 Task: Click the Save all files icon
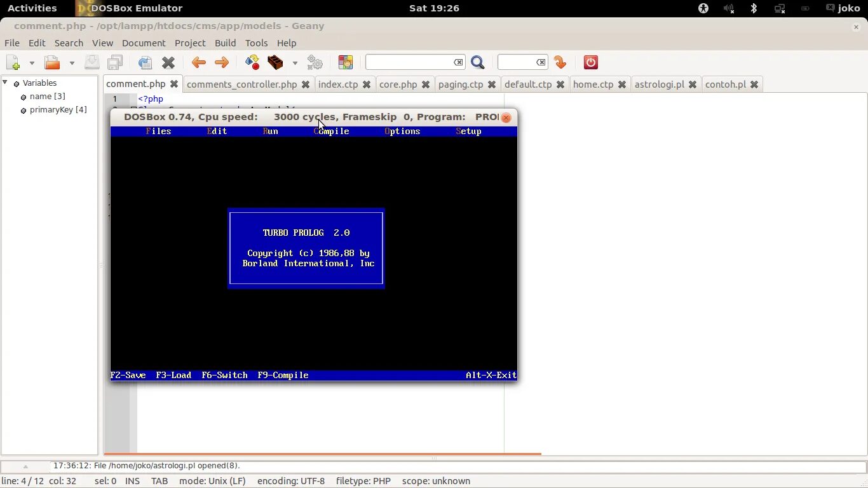[x=115, y=62]
